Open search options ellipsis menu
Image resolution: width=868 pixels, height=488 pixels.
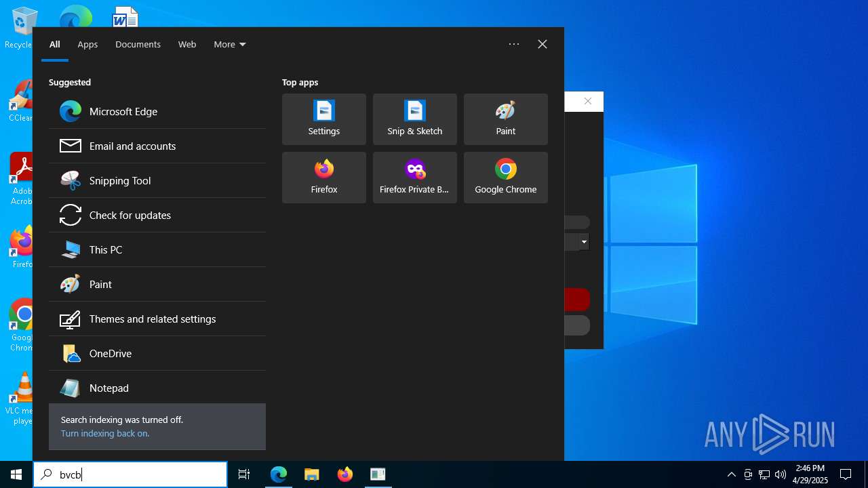514,44
